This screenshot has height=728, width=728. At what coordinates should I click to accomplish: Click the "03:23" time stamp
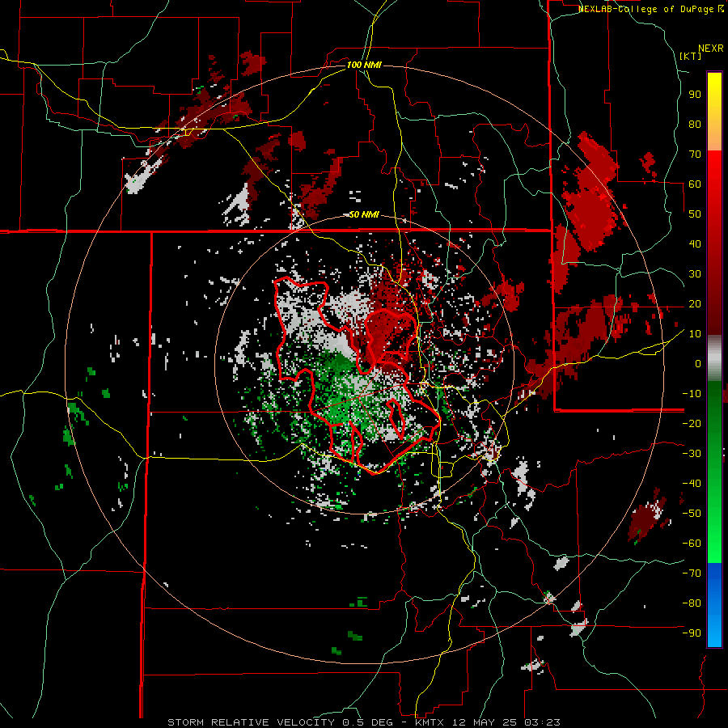tap(541, 722)
